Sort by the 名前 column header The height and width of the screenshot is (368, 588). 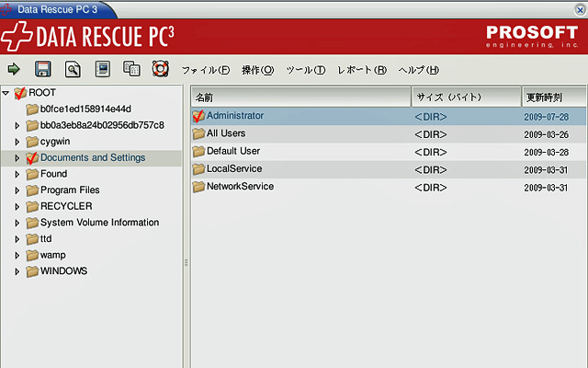pyautogui.click(x=301, y=98)
